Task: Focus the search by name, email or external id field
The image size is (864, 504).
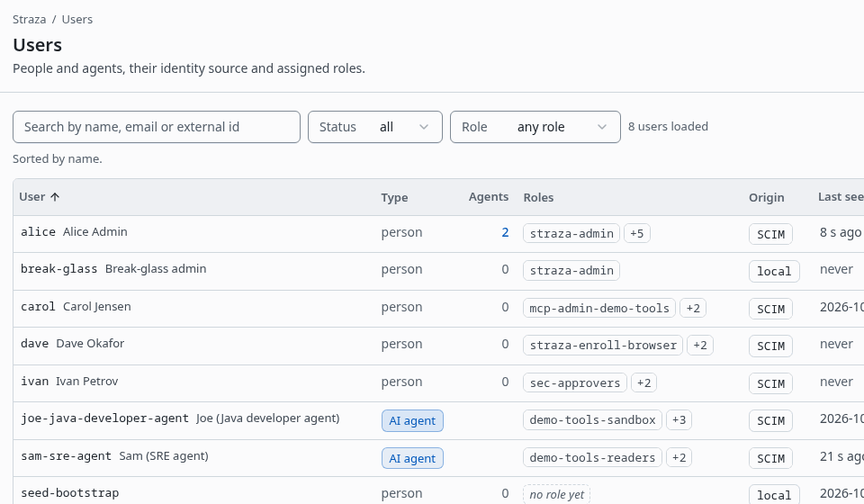Action: click(157, 127)
